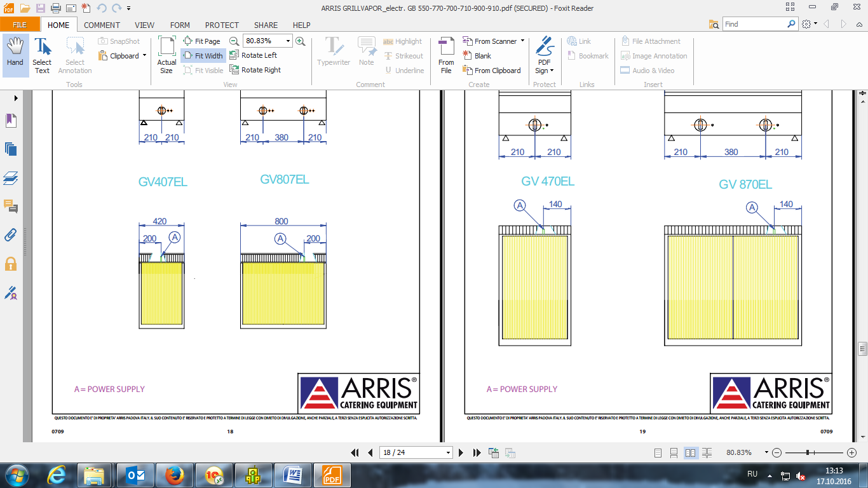Screen dimensions: 868x488
Task: Switch to facing pages layout in status bar
Action: (691, 452)
